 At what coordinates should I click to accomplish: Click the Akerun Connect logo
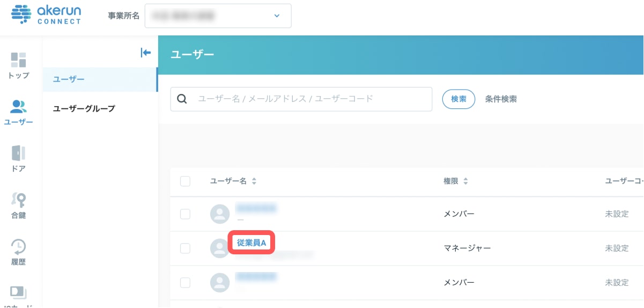tap(46, 14)
